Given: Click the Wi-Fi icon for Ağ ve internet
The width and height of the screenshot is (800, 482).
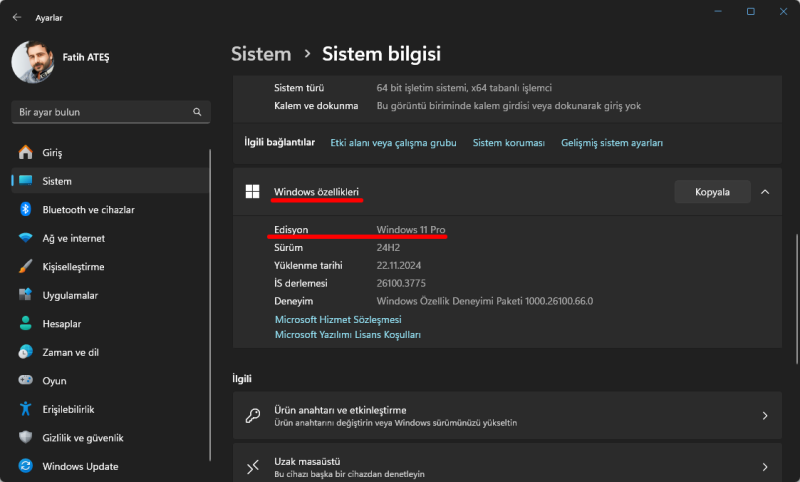Looking at the screenshot, I should (x=26, y=238).
